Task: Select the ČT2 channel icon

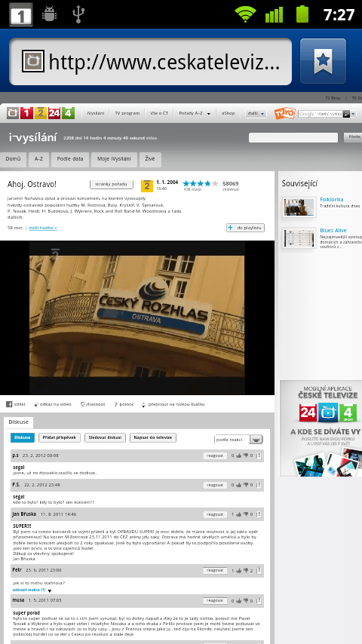Action: coord(40,113)
